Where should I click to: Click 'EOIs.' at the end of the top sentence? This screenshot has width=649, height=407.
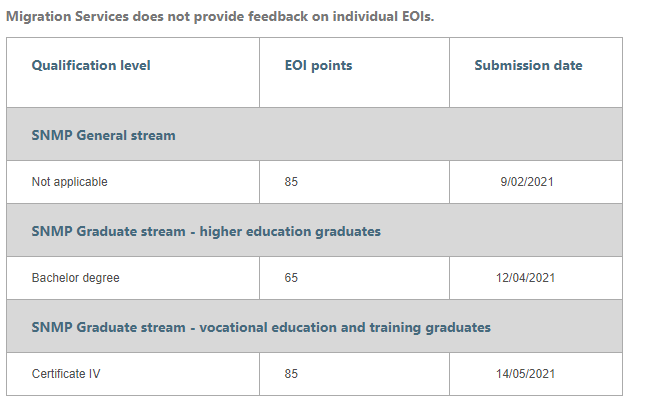415,17
